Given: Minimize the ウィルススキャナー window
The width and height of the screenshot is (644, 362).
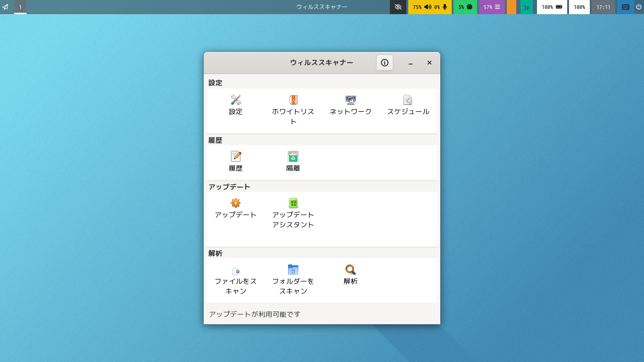Looking at the screenshot, I should (411, 63).
